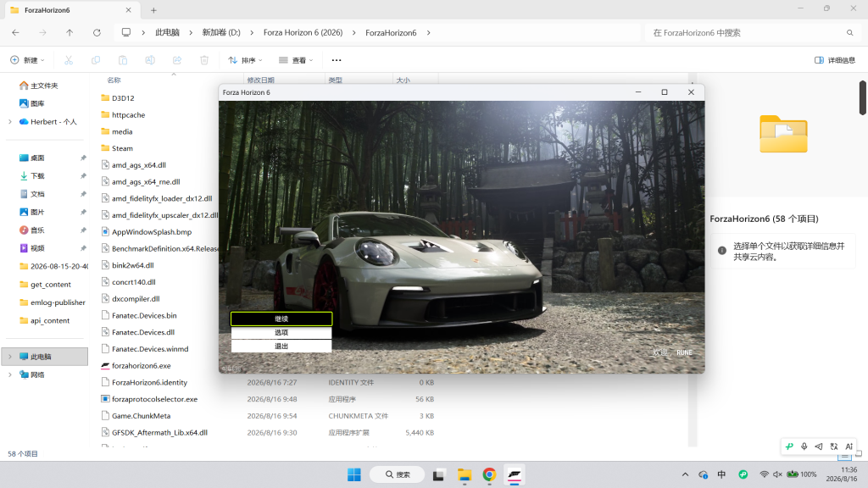Select dxcompiler.dll file
Image resolution: width=868 pixels, height=488 pixels.
pos(136,299)
